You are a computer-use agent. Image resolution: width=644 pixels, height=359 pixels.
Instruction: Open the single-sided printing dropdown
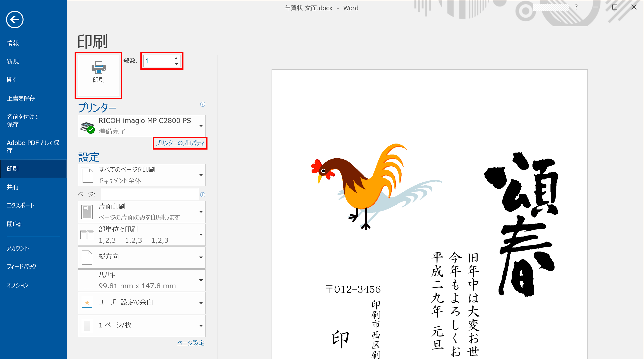pyautogui.click(x=142, y=212)
